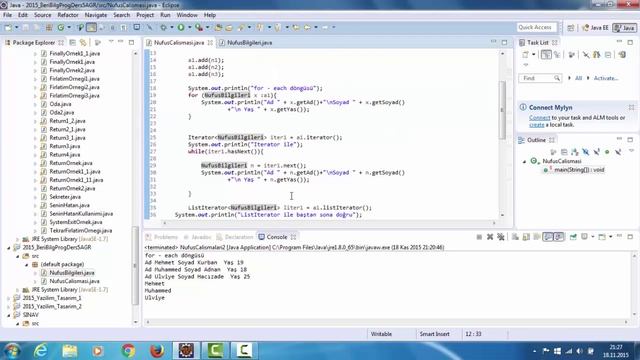Viewport: 640px width, 360px height.
Task: Toggle Focus on Workweek in Task List
Action: (571, 54)
